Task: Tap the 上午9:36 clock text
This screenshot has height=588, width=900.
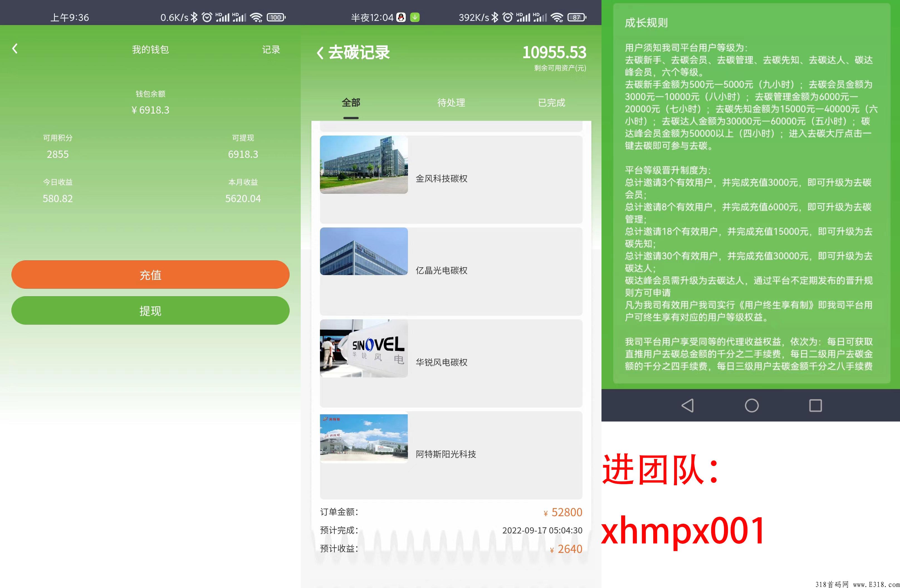Action: (70, 17)
